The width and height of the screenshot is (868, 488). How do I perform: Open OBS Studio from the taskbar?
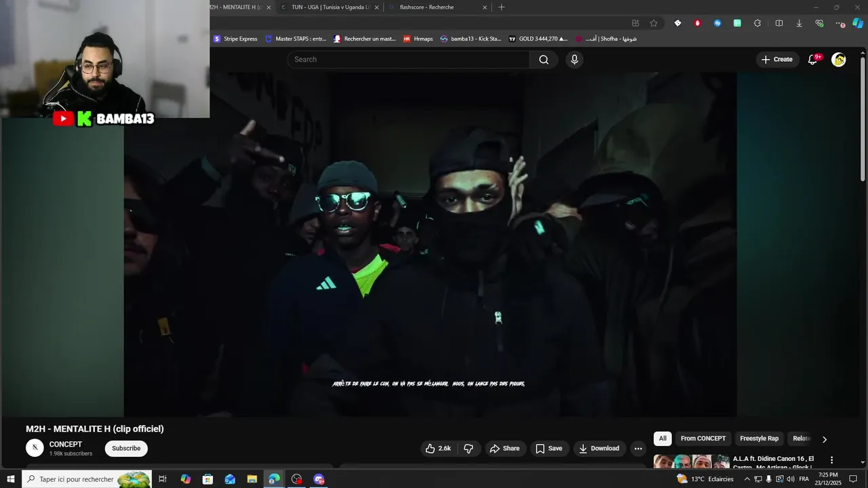click(x=296, y=479)
